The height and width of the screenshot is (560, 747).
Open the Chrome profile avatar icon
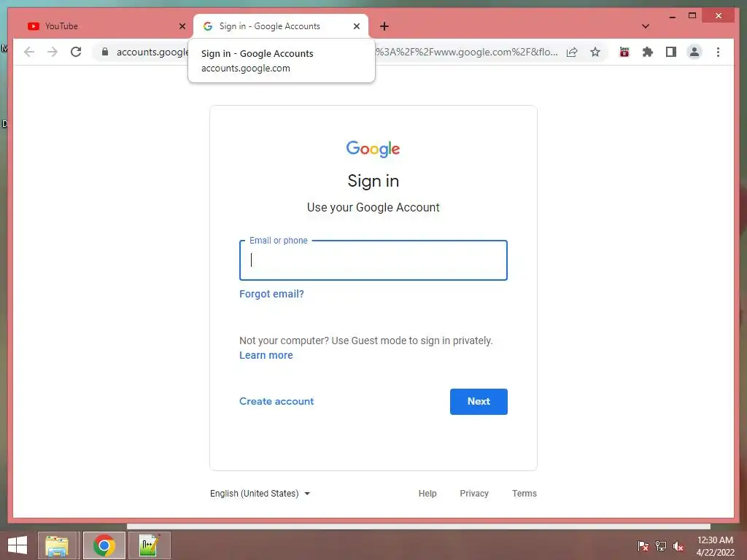coord(694,52)
